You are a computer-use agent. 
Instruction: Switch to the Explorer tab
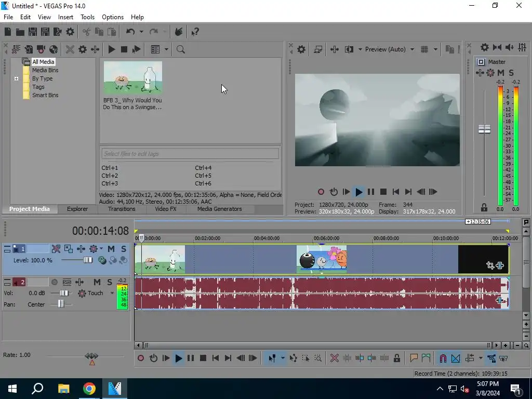77,209
